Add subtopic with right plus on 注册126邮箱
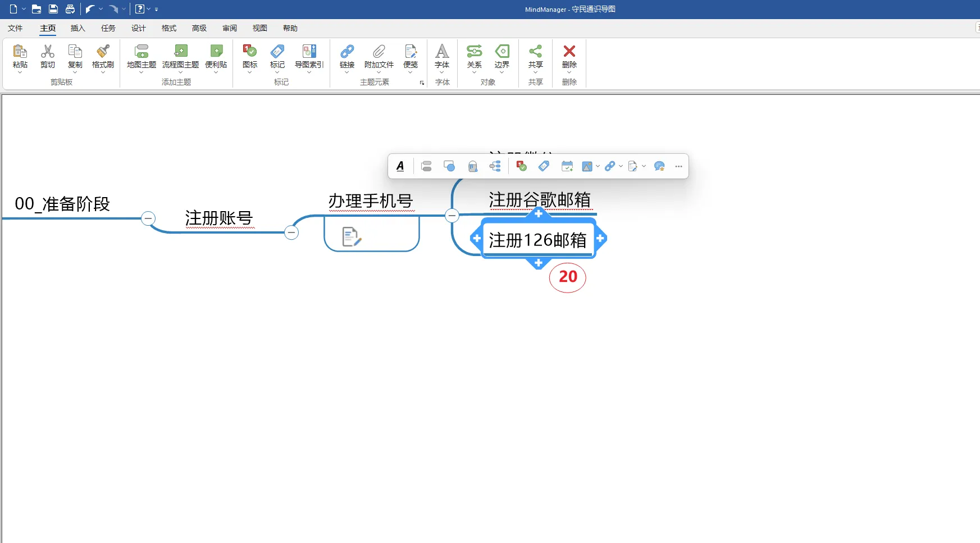Image resolution: width=980 pixels, height=543 pixels. pyautogui.click(x=600, y=238)
